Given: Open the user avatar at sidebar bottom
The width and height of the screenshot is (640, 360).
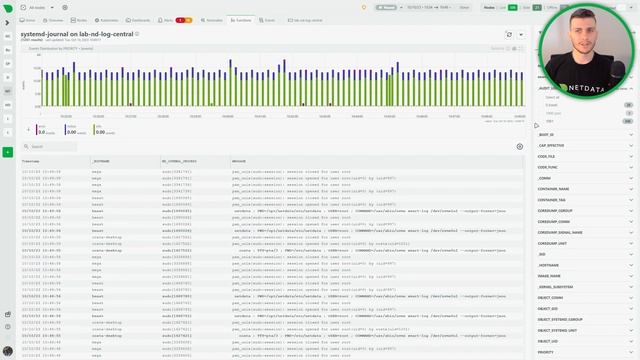Looking at the screenshot, I should tap(8, 351).
